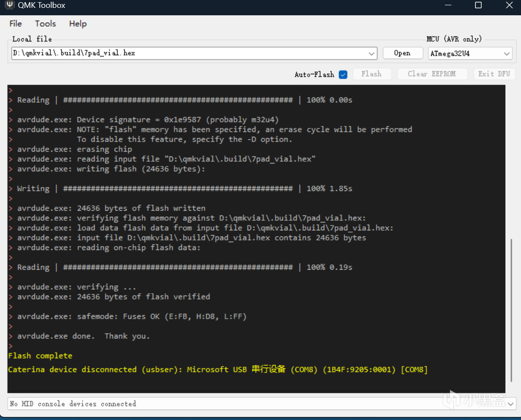
Task: Click the 'verifying ...' log line
Action: (x=77, y=287)
